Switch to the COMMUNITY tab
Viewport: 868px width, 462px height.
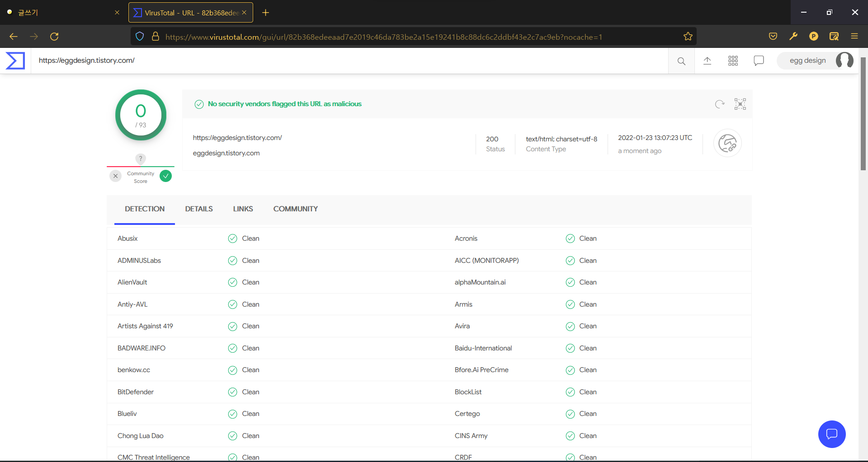click(296, 209)
